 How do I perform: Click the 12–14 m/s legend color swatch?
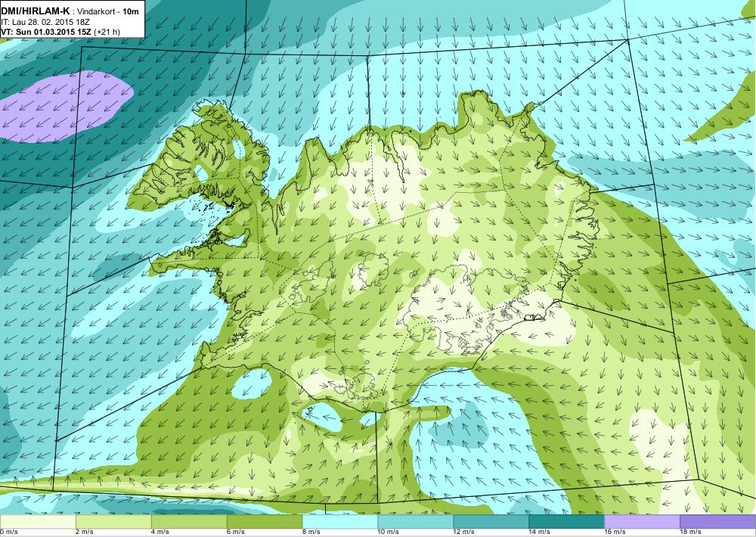point(491,522)
